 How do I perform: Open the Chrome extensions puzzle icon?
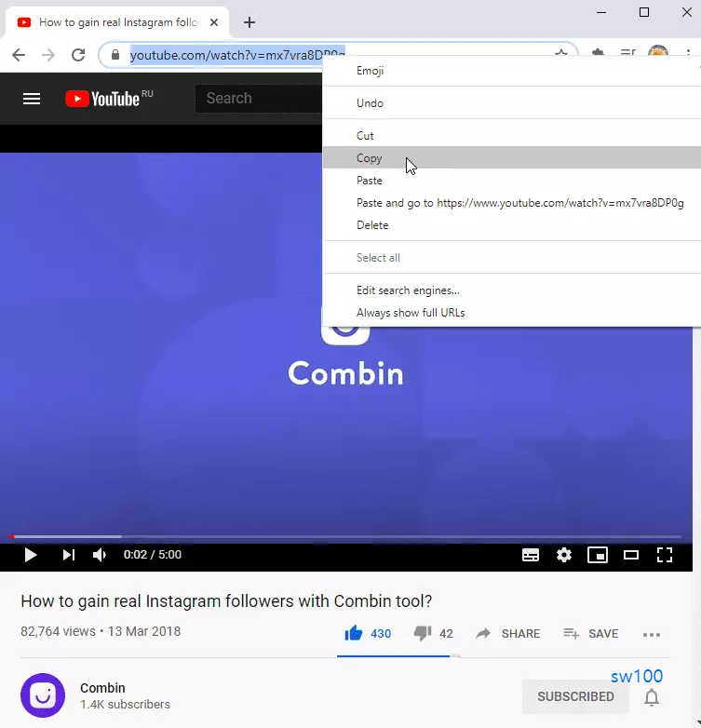click(x=598, y=52)
